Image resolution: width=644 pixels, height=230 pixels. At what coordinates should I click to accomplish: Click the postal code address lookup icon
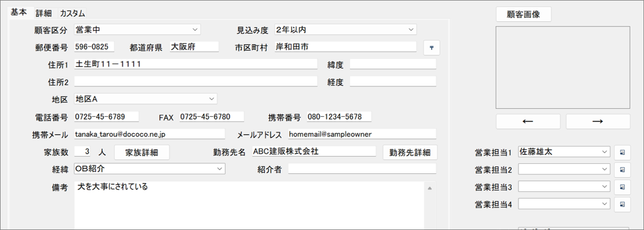pos(431,48)
